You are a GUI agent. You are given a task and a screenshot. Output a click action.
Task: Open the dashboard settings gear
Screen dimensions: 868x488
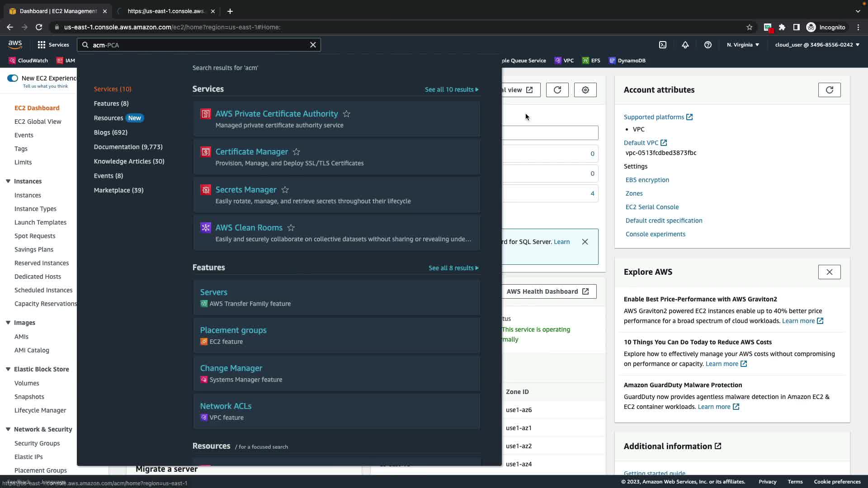[585, 90]
